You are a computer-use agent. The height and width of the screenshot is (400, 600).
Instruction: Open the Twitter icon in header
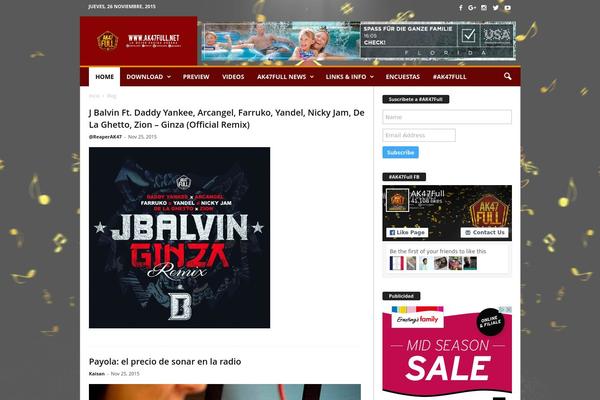click(496, 8)
